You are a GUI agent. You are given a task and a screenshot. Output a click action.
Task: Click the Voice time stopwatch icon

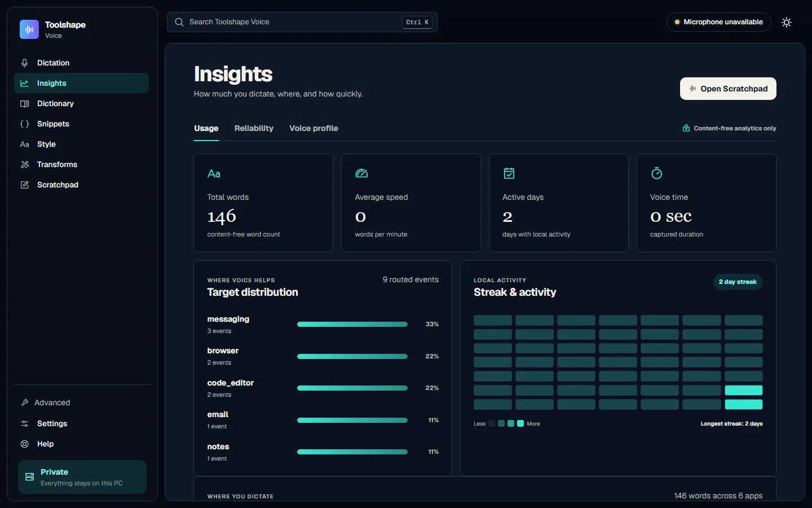[x=657, y=173]
